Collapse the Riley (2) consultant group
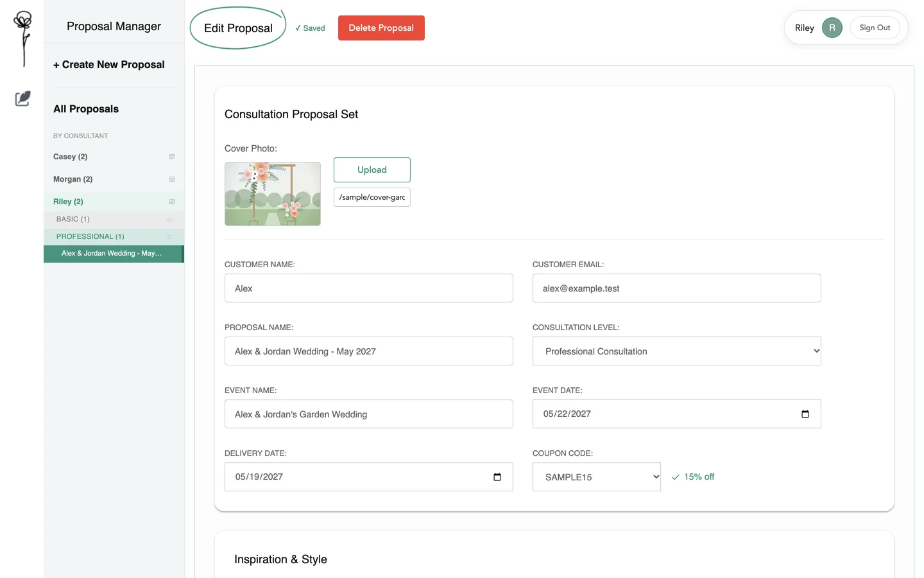Screen dimensions: 924x578 pyautogui.click(x=114, y=202)
